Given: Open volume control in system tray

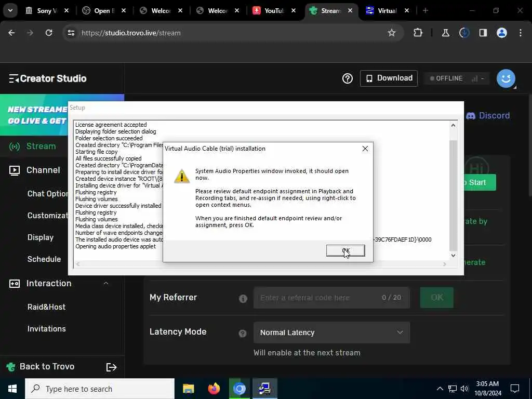Looking at the screenshot, I should click(x=464, y=389).
